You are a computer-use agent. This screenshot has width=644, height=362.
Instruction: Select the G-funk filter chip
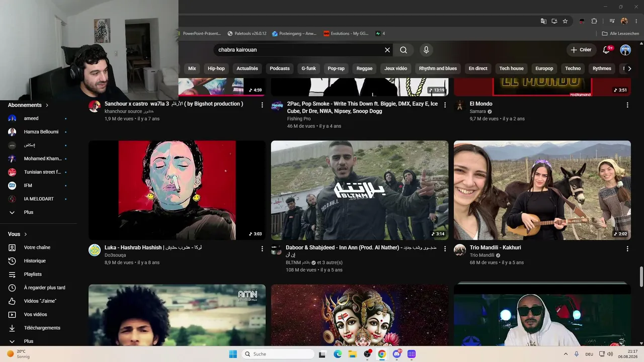pos(309,68)
